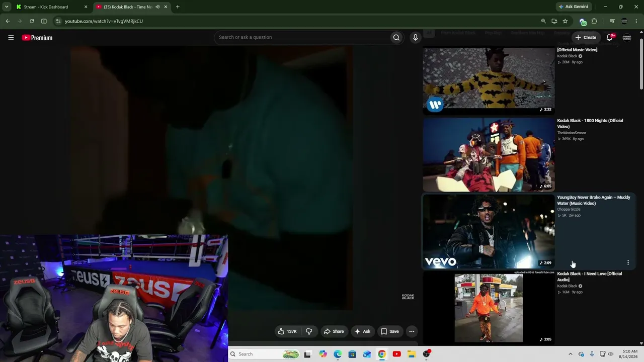Visit the Choppa Gizzle channel

coord(569,209)
